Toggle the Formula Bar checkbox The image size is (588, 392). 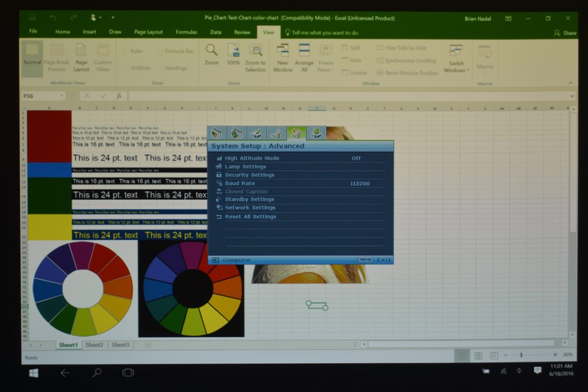[x=175, y=51]
